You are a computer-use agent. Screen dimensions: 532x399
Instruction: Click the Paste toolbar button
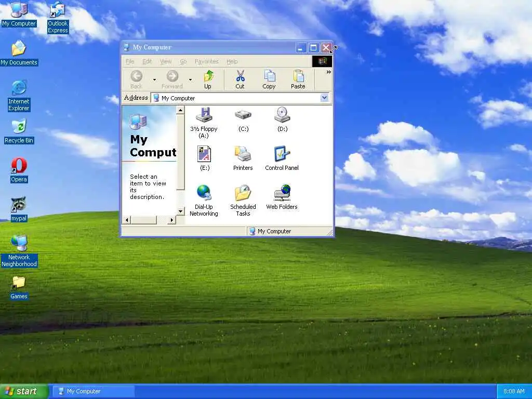(x=298, y=79)
